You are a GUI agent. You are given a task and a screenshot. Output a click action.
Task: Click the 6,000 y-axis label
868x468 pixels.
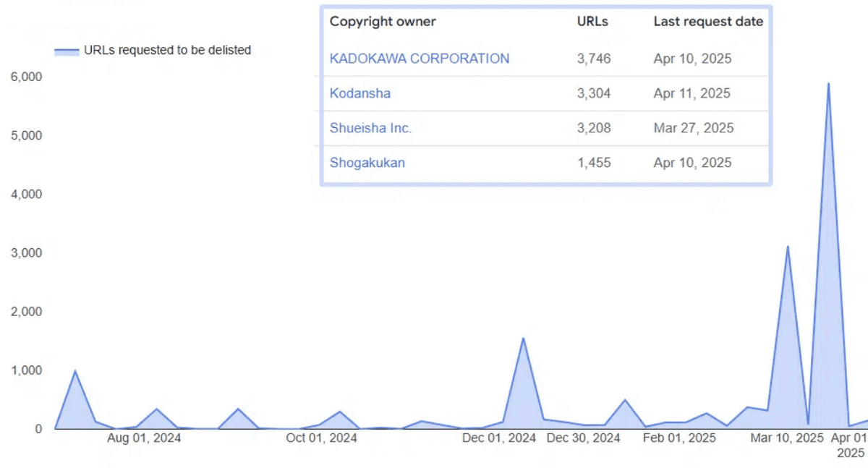[x=26, y=77]
